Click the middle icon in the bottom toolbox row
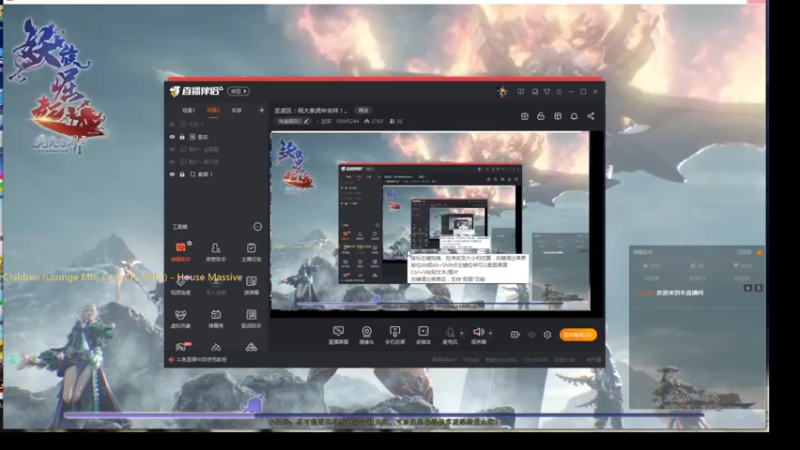The height and width of the screenshot is (450, 800). point(216,347)
